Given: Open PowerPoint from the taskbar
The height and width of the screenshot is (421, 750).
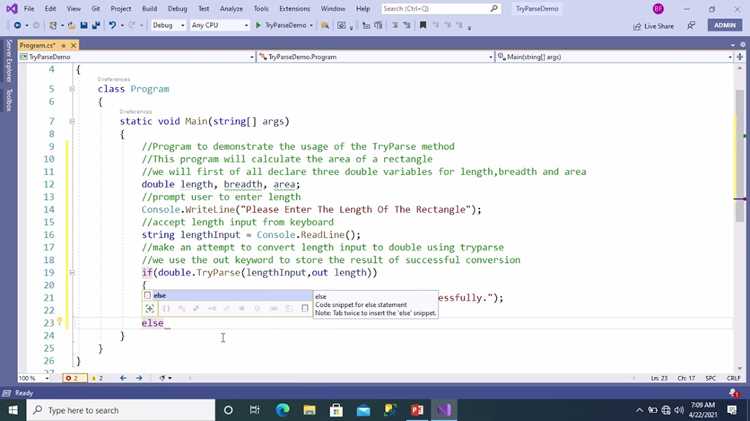Looking at the screenshot, I should (417, 410).
